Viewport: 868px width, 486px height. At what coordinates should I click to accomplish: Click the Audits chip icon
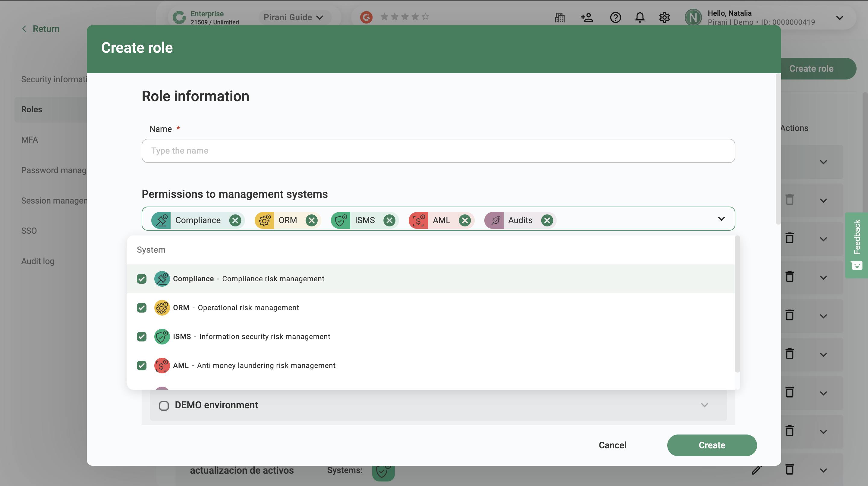(494, 220)
